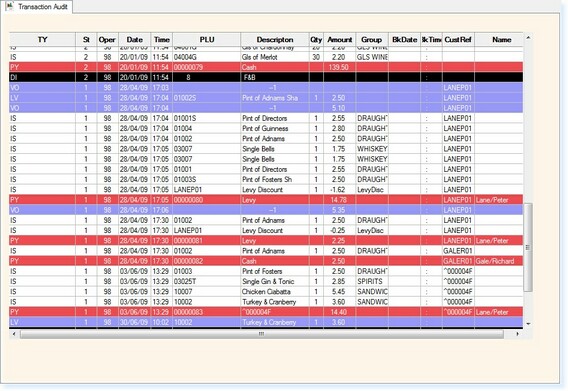Click the 14.78 Levy amount cell

[338, 200]
